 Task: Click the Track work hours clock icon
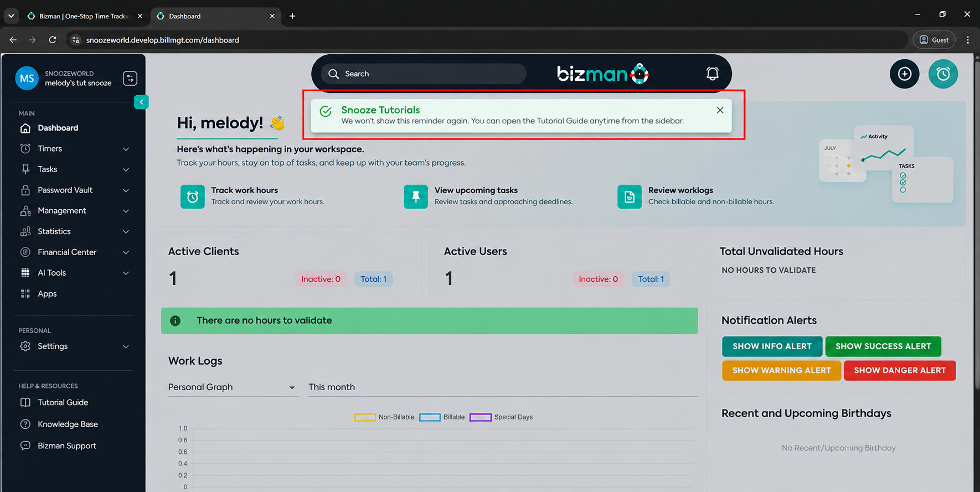coord(193,196)
